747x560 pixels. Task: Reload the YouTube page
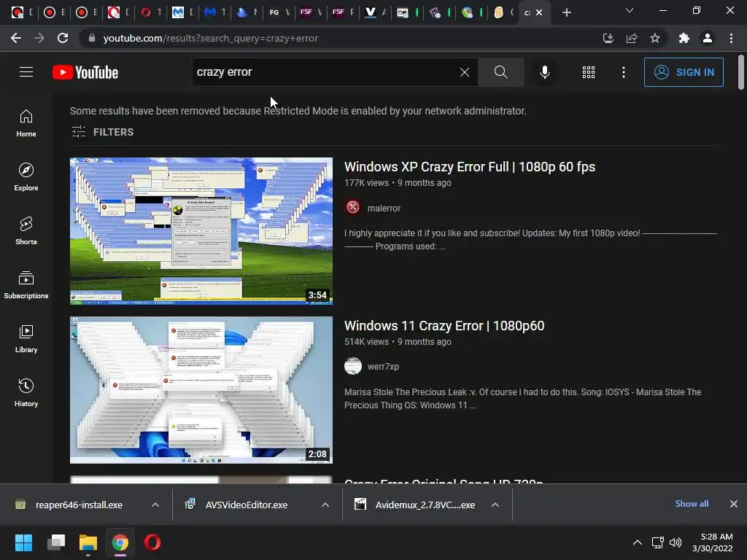click(63, 38)
